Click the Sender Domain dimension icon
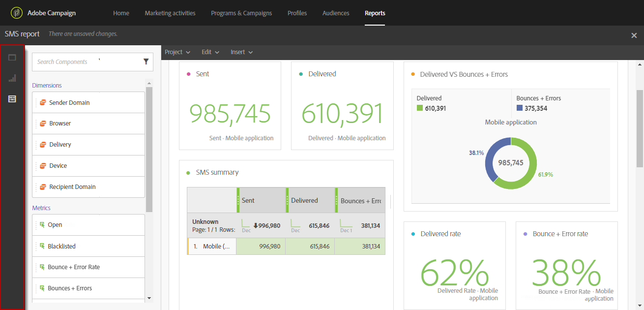Viewport: 644px width, 310px height. [43, 102]
